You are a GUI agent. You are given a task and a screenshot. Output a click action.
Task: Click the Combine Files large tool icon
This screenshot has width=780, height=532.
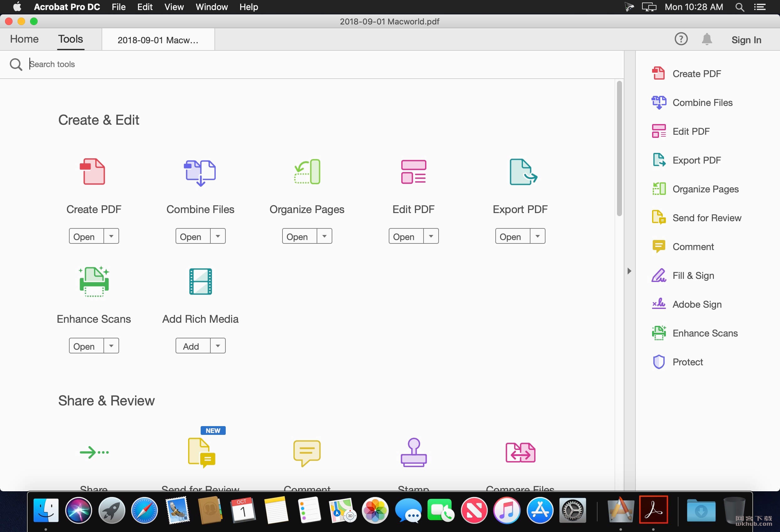point(200,172)
